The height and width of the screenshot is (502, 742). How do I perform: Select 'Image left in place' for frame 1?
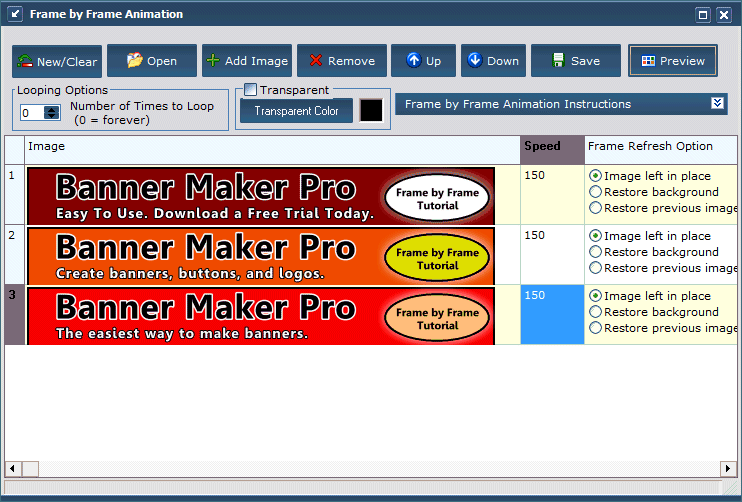595,176
